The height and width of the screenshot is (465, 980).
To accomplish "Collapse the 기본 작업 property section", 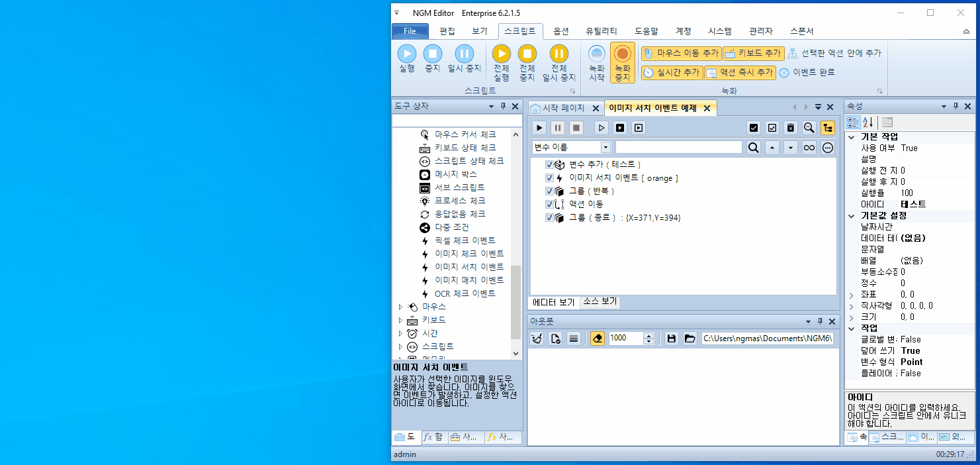I will point(852,136).
